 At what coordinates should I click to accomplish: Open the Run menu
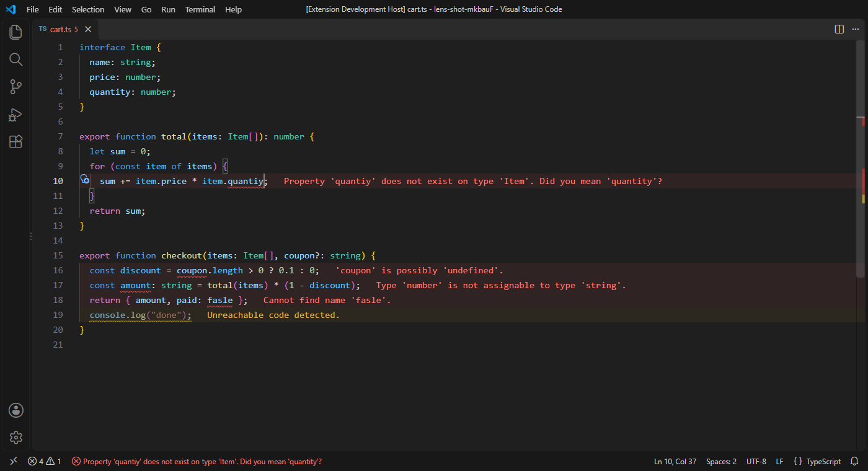tap(168, 9)
